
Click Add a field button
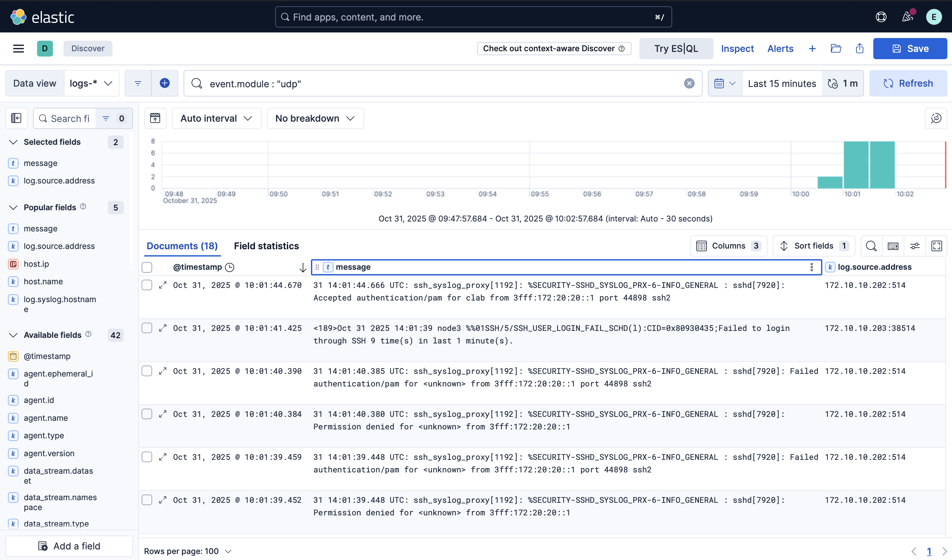(69, 546)
